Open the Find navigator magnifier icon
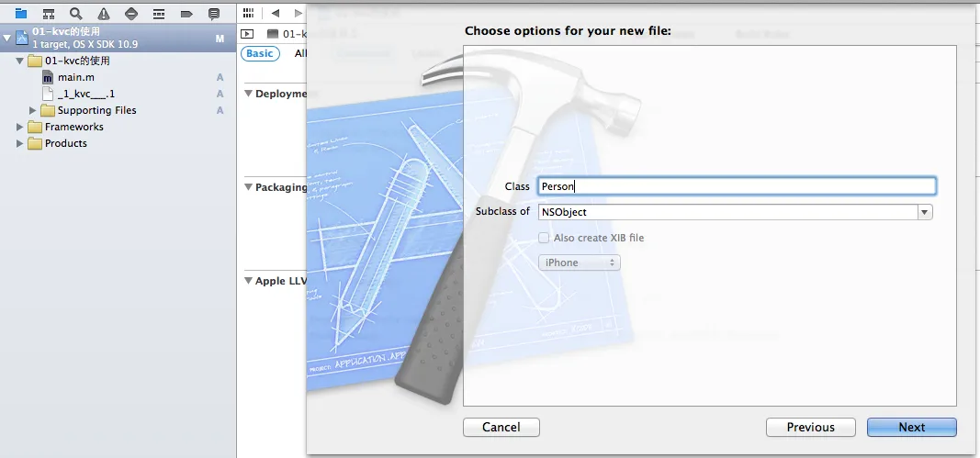 click(x=75, y=13)
